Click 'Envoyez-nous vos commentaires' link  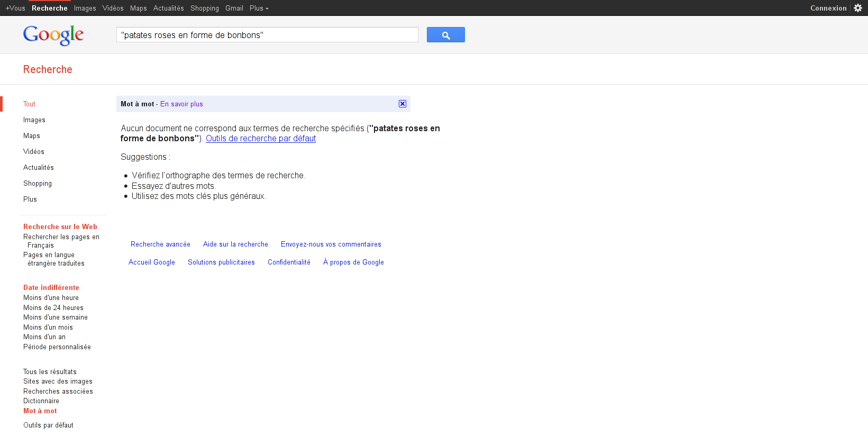331,244
